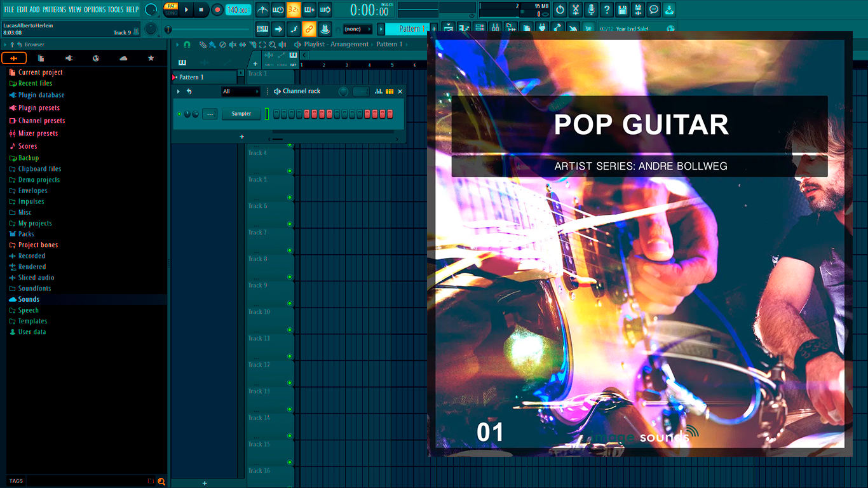
Task: Toggle Track 5 mute switch in playlist
Action: (x=290, y=198)
